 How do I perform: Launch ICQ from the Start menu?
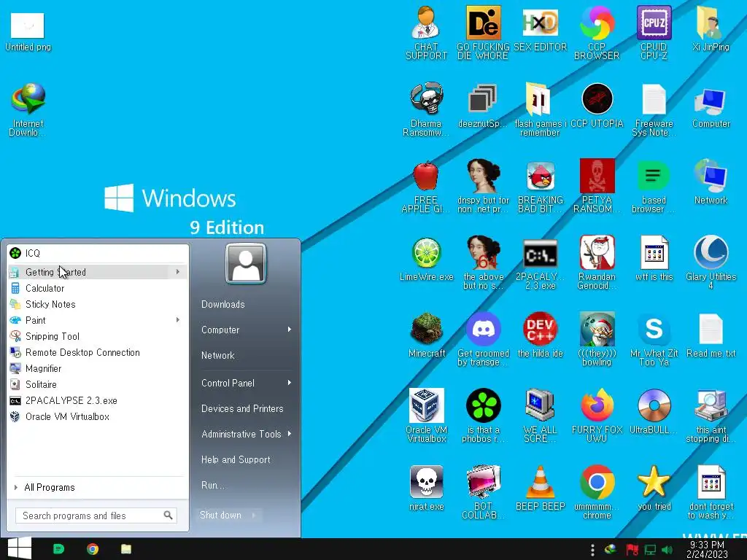click(98, 253)
